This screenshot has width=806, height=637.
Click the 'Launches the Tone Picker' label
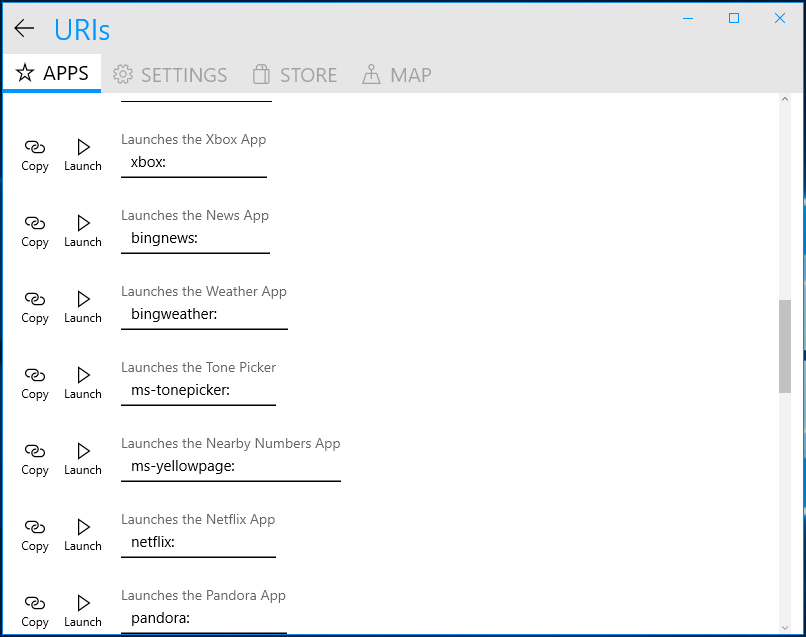click(198, 368)
